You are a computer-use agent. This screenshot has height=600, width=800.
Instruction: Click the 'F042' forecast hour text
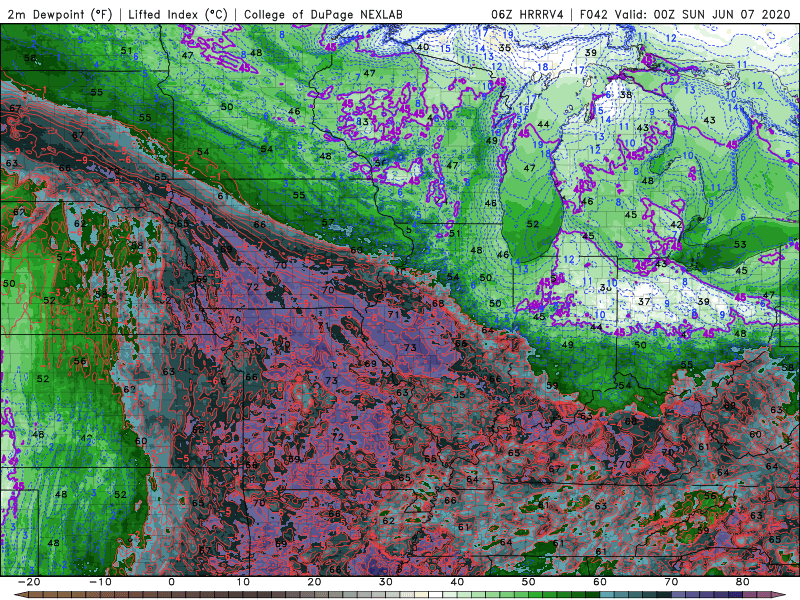(594, 14)
